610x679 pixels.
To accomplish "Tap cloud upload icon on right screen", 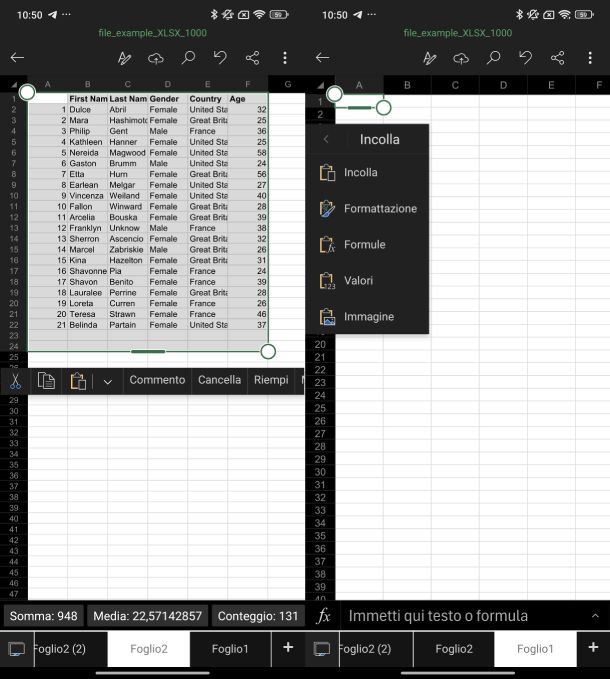I will point(461,58).
